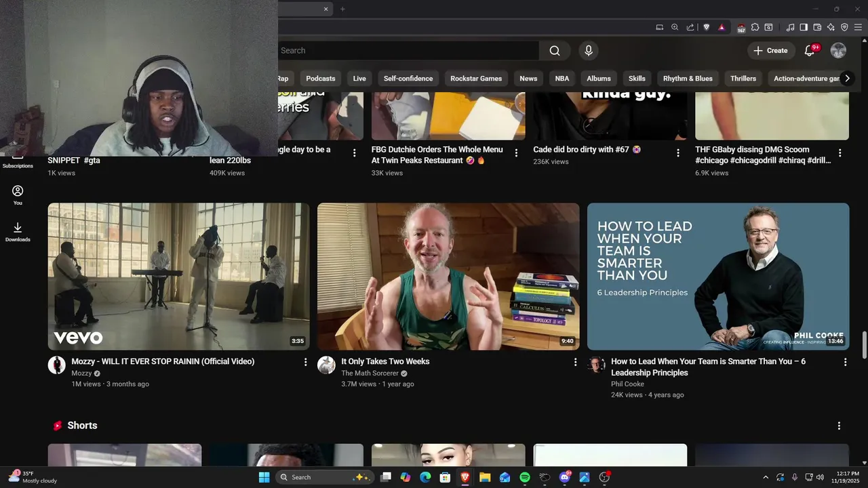Image resolution: width=868 pixels, height=488 pixels.
Task: Select the News category chip
Action: point(528,79)
